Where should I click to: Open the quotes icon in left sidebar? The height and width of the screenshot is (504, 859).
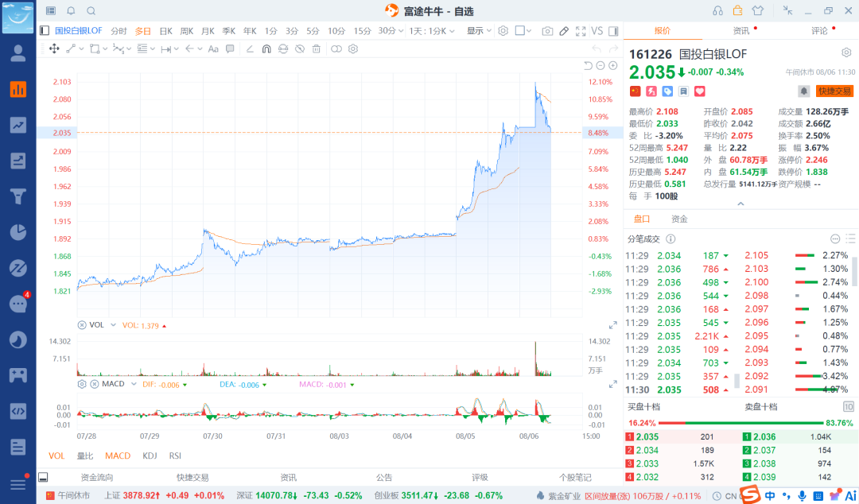point(18,89)
